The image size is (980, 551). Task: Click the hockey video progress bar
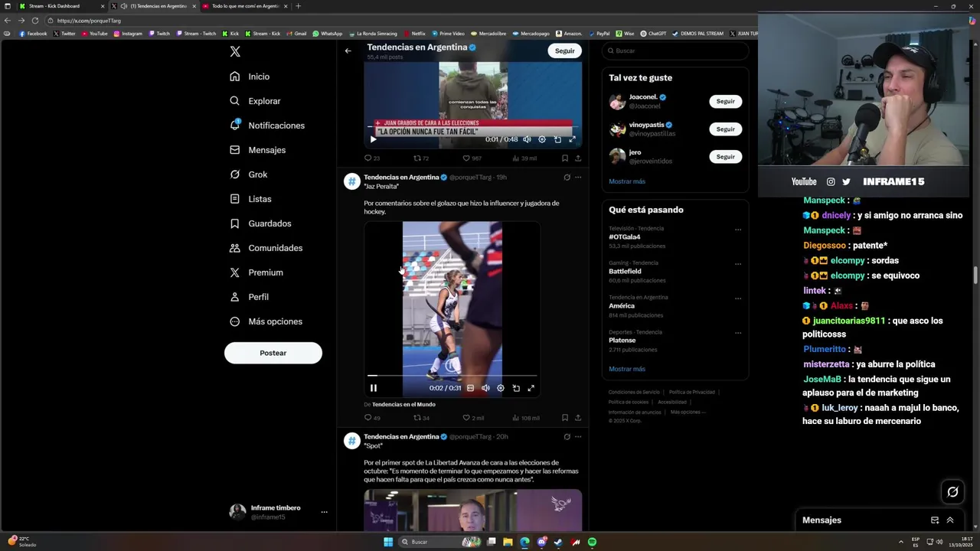pos(452,376)
